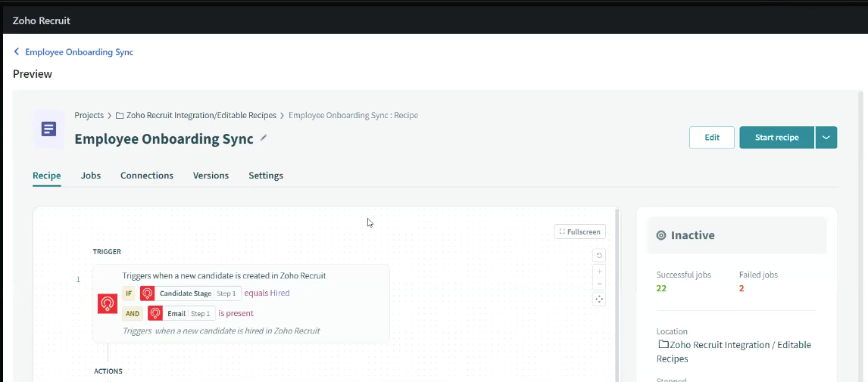Open the Connections tab
Screen dimensions: 868x382
point(147,175)
